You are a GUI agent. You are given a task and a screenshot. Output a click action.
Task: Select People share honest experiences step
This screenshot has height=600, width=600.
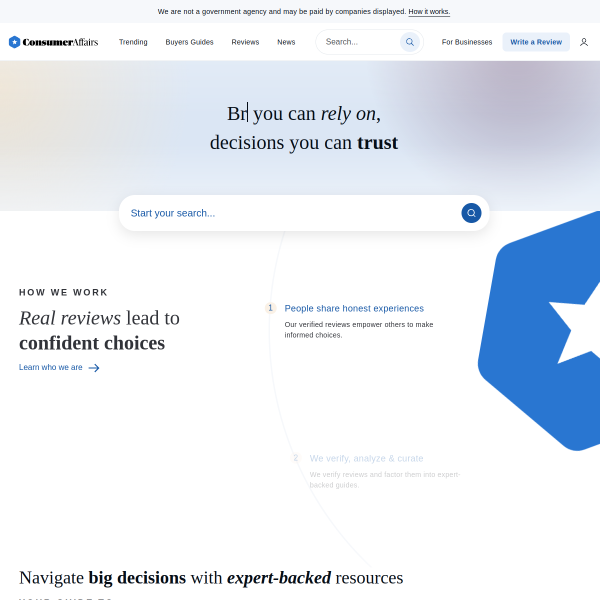tap(354, 308)
